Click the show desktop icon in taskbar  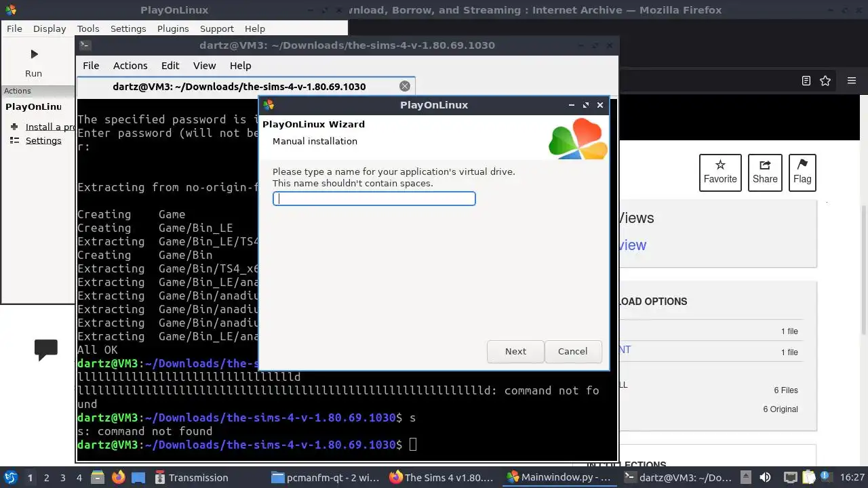point(138,477)
